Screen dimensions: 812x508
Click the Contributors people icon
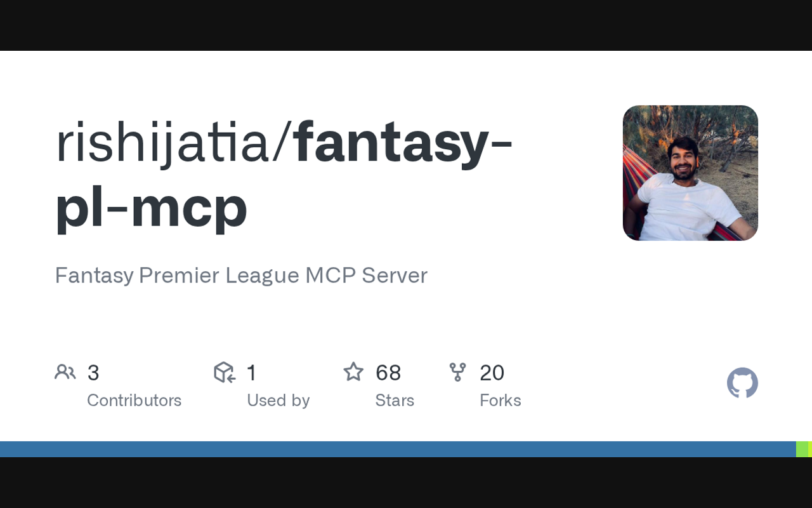coord(65,372)
